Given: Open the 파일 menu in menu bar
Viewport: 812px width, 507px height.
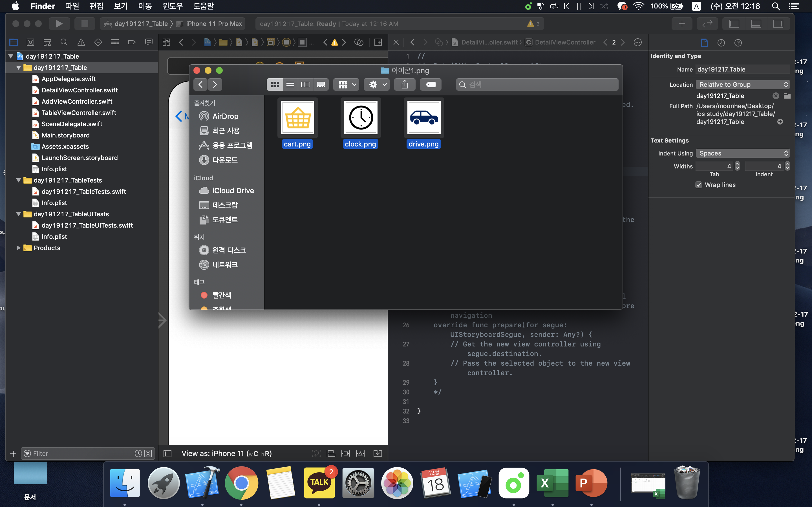Looking at the screenshot, I should point(72,6).
